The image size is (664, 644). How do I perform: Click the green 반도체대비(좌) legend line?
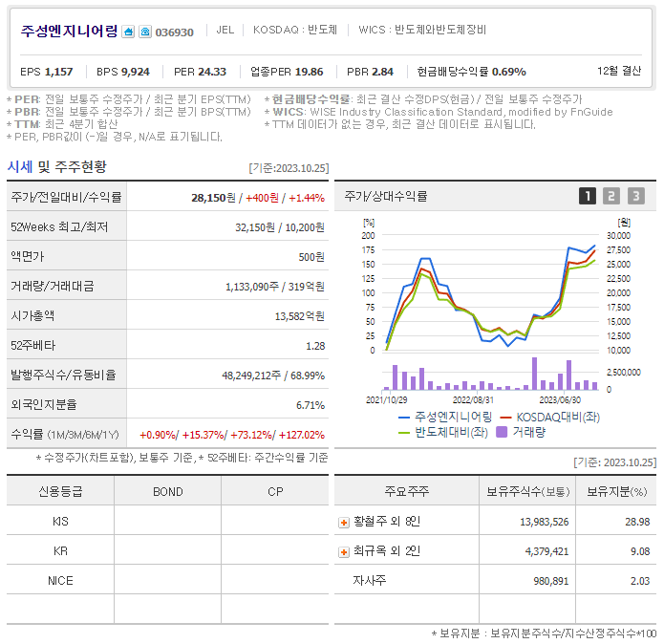pyautogui.click(x=404, y=433)
